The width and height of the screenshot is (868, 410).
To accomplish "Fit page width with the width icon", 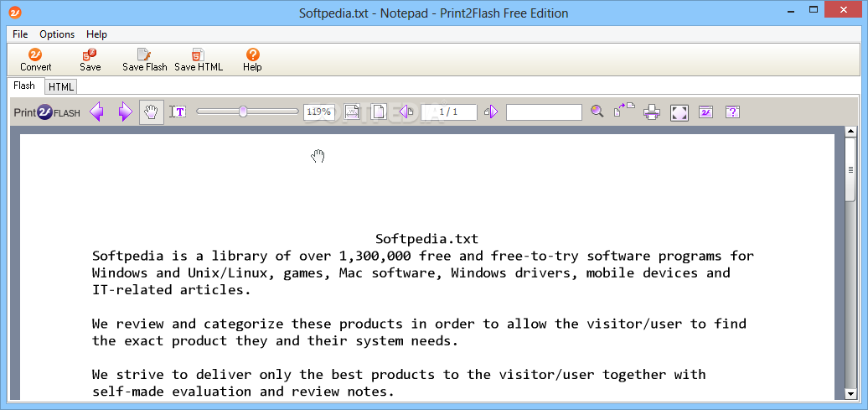I will (x=352, y=112).
